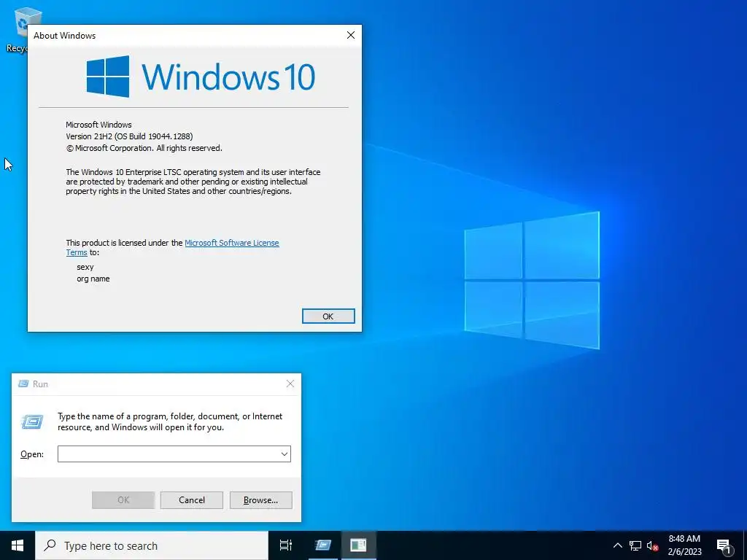Viewport: 747px width, 560px height.
Task: Open network status tray icon
Action: [x=635, y=545]
